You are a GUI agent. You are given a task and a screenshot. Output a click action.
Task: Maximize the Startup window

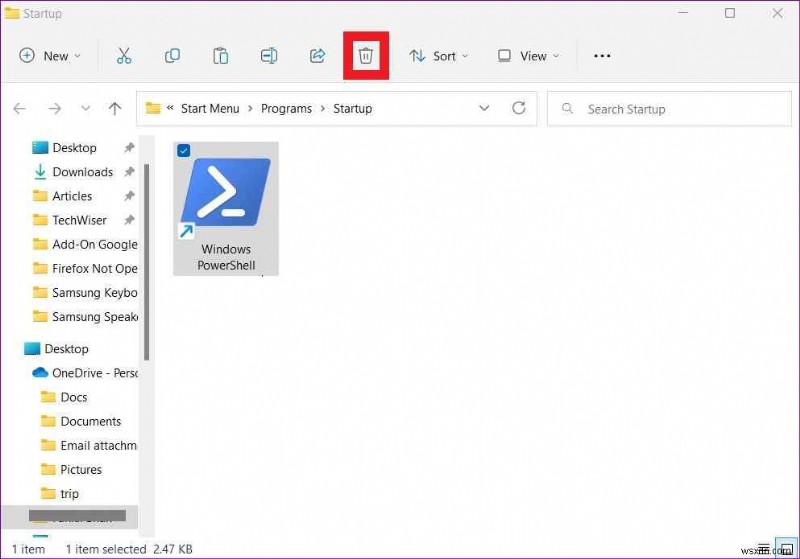(730, 13)
